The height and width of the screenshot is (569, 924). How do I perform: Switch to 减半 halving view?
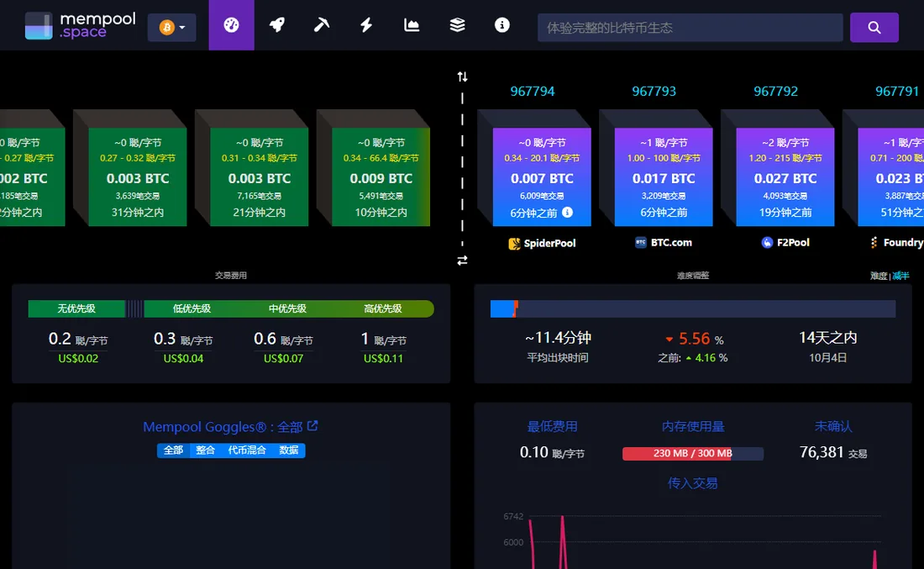pyautogui.click(x=900, y=276)
